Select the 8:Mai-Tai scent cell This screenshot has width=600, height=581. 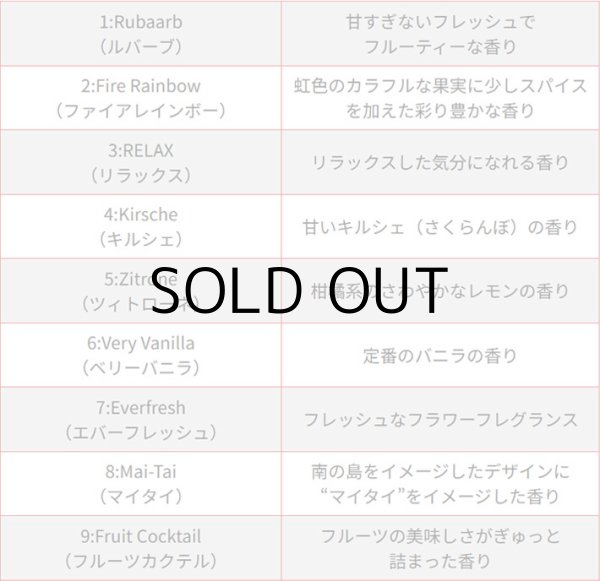coord(141,483)
